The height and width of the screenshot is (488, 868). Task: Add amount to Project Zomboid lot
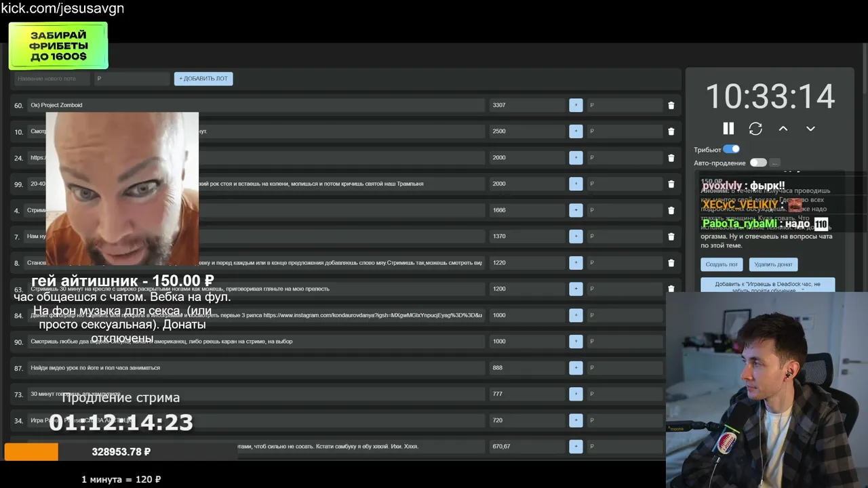pyautogui.click(x=576, y=105)
